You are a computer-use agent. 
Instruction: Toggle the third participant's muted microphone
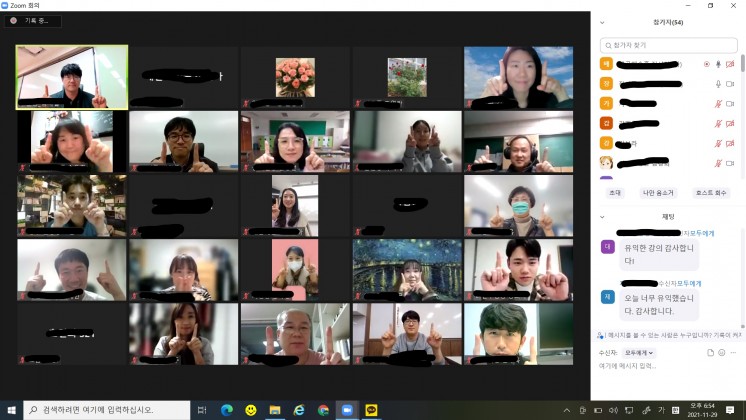click(x=718, y=103)
